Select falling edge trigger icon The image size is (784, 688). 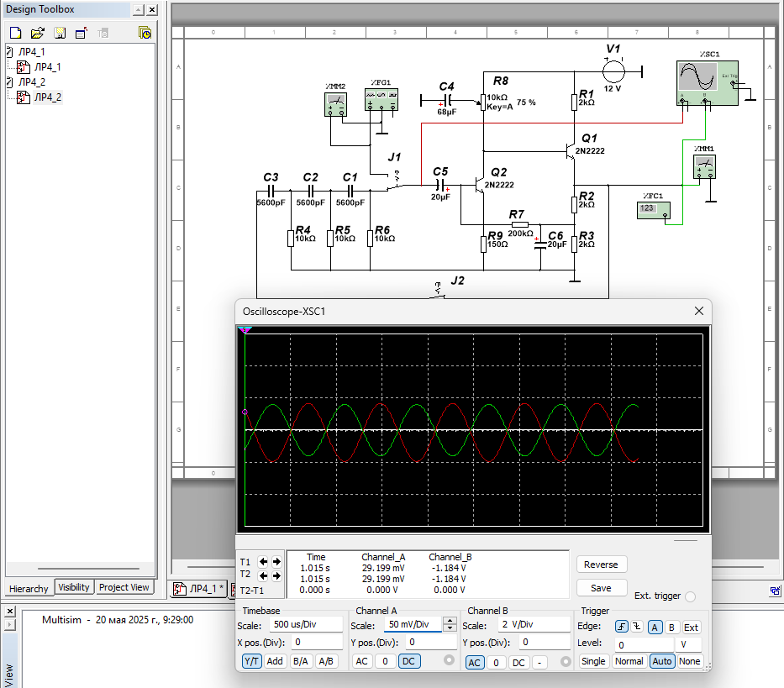pyautogui.click(x=636, y=627)
